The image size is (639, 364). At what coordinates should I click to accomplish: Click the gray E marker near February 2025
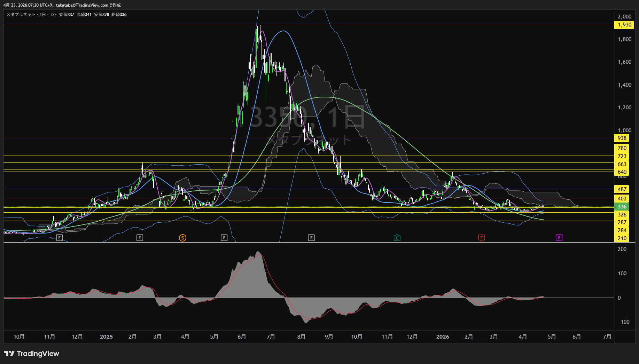140,238
